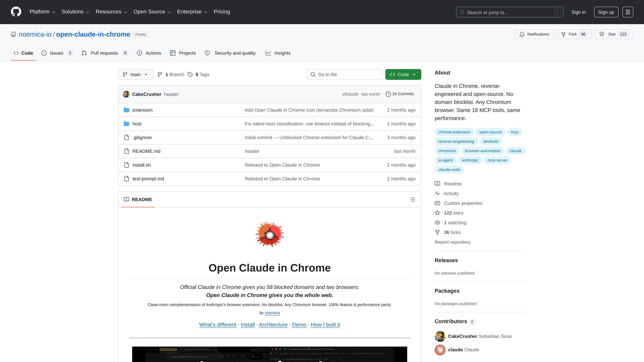Open commit hash e91ba38

tap(350, 94)
